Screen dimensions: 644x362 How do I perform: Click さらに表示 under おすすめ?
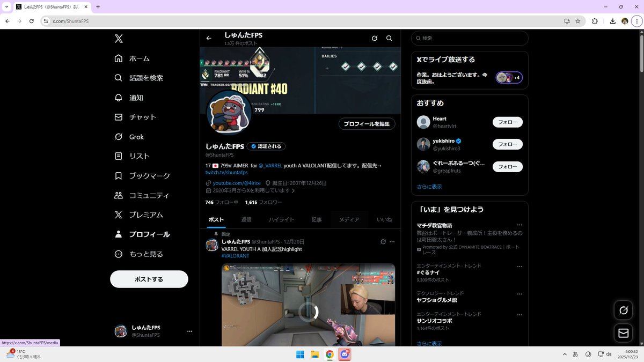pyautogui.click(x=429, y=187)
